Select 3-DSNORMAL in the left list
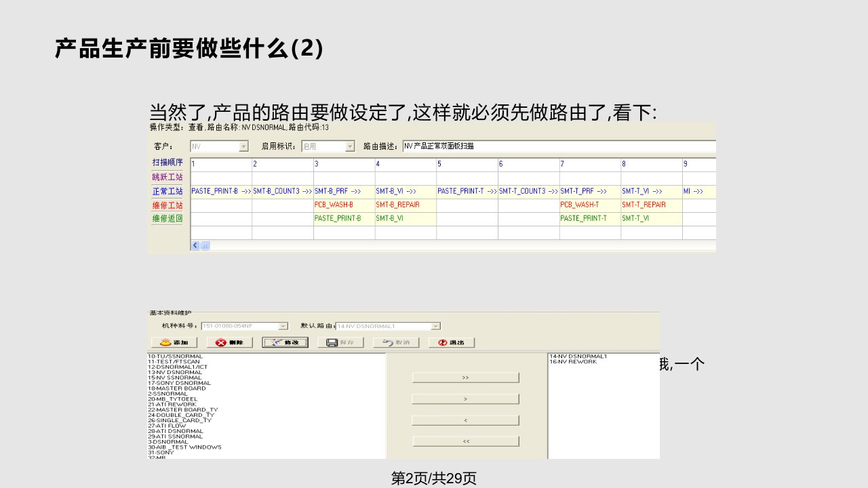This screenshot has width=868, height=488. (x=168, y=442)
